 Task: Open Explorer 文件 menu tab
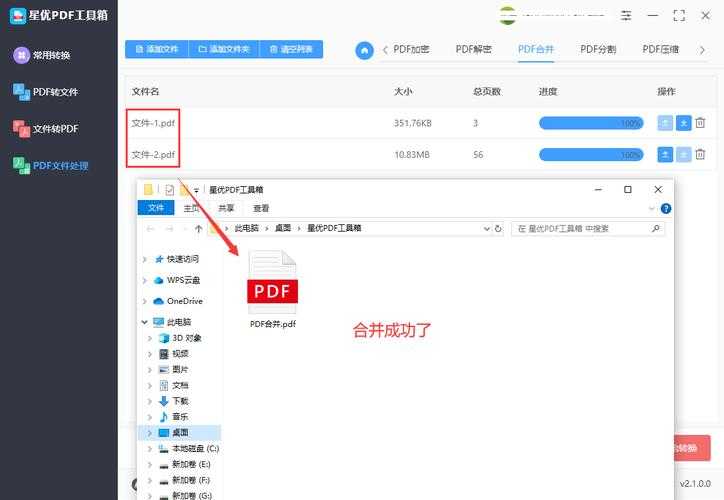(156, 208)
